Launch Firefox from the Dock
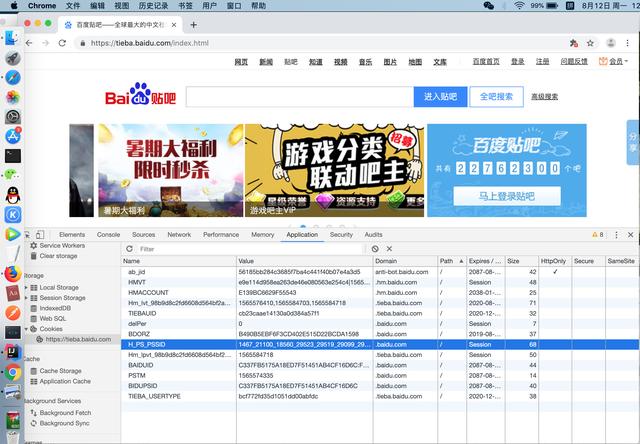Viewport: 640px width, 444px height. pos(13,273)
